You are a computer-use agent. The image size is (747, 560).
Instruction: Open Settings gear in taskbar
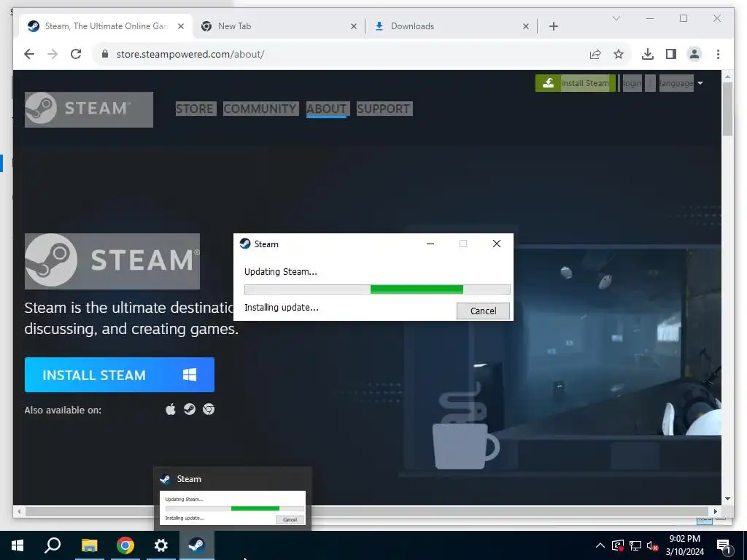[x=161, y=545]
